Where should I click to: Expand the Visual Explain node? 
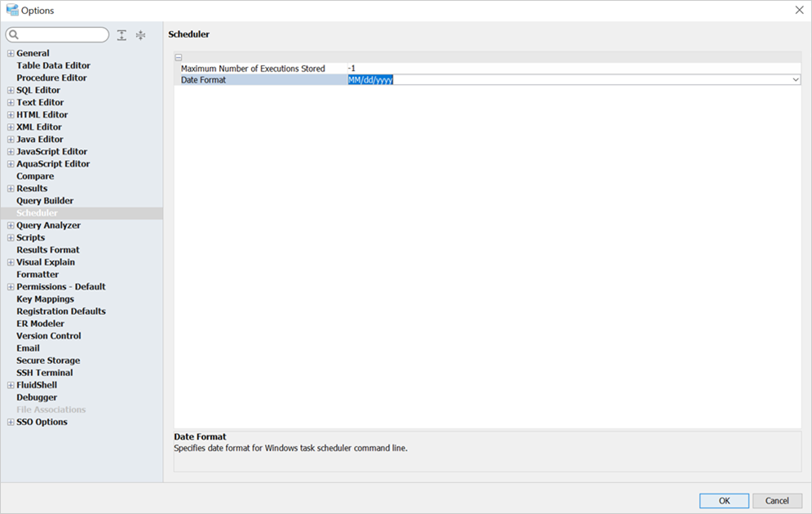(11, 262)
